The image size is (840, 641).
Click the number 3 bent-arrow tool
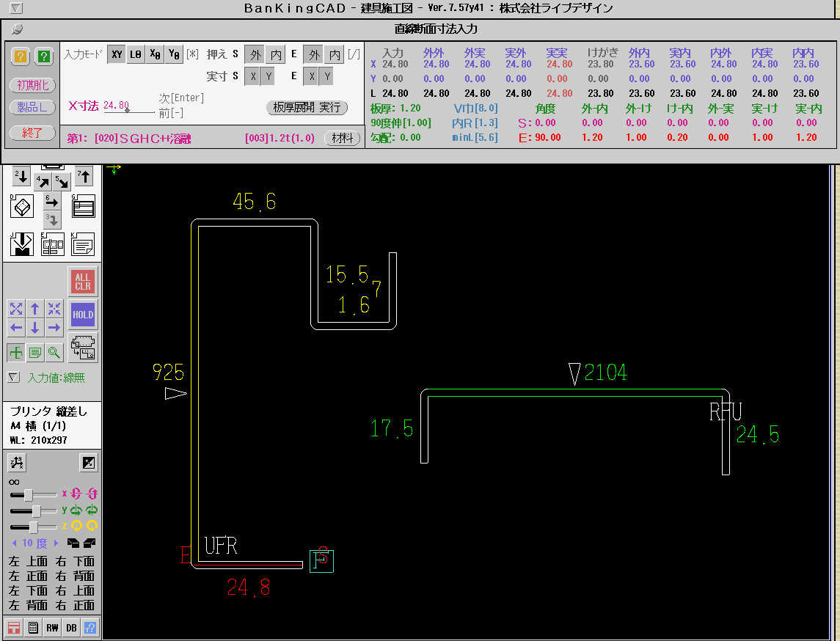pyautogui.click(x=52, y=220)
